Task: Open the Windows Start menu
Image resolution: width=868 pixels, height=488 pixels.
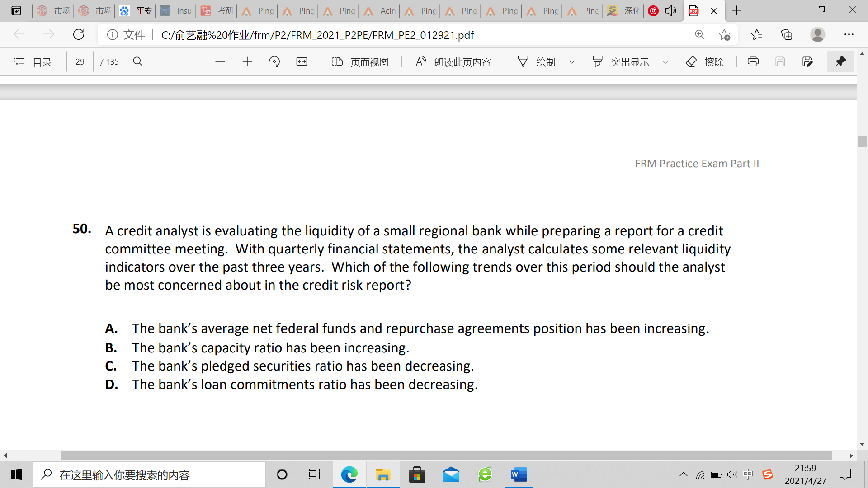Action: pos(16,474)
